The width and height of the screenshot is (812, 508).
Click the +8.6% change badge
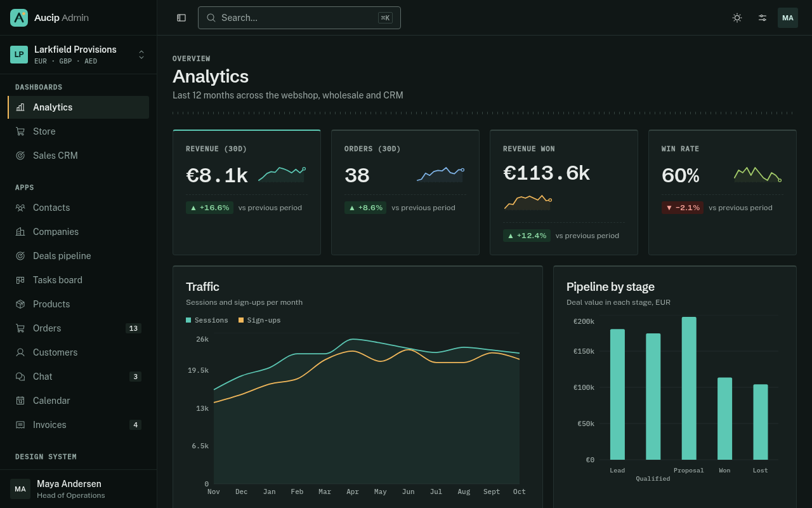[366, 208]
